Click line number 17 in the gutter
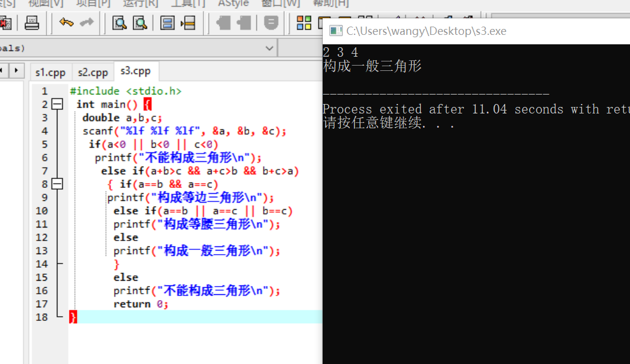This screenshot has width=630, height=364. click(x=42, y=304)
